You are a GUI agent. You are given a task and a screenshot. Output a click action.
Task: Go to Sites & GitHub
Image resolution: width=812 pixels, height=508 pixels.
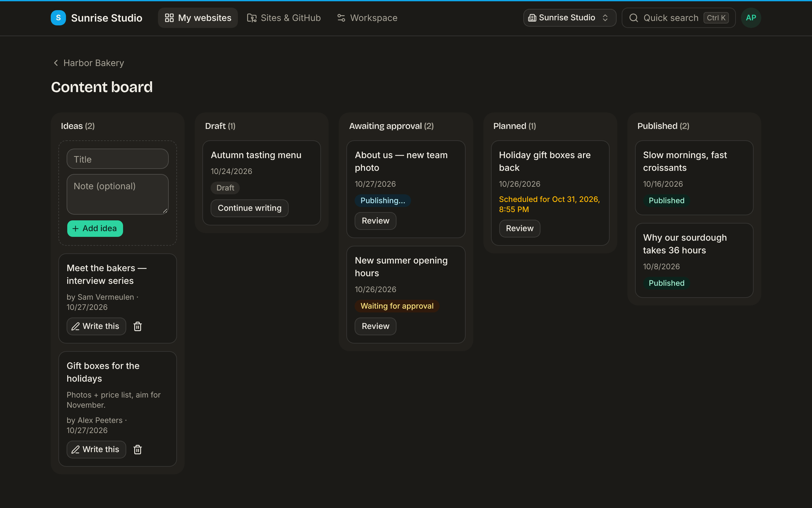point(284,18)
